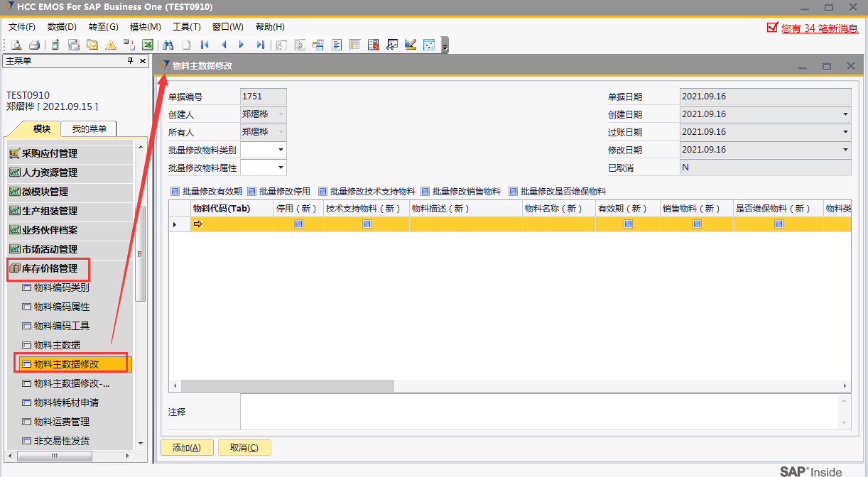This screenshot has width=868, height=477.
Task: Click the grid's horizontal scrollbar thumb
Action: (x=287, y=385)
